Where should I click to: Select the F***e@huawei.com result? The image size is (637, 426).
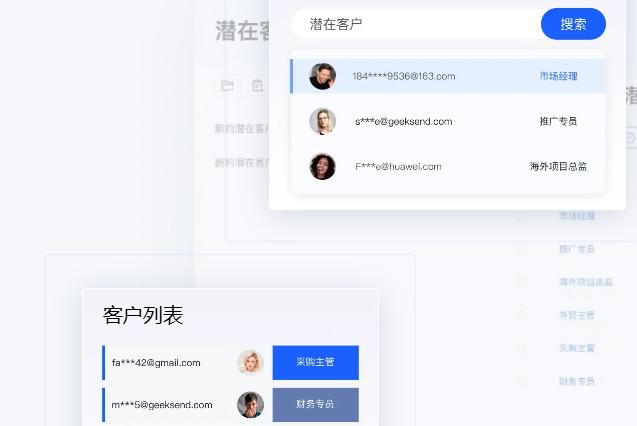448,166
